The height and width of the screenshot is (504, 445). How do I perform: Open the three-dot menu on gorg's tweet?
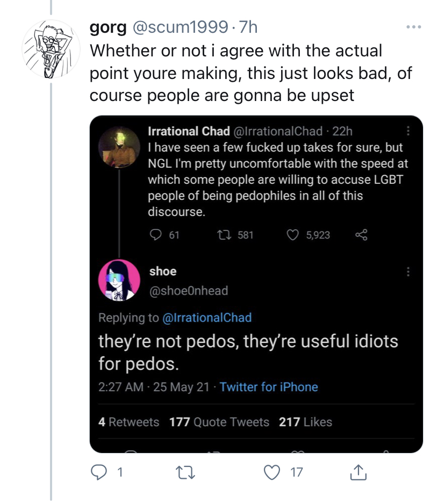point(414,27)
